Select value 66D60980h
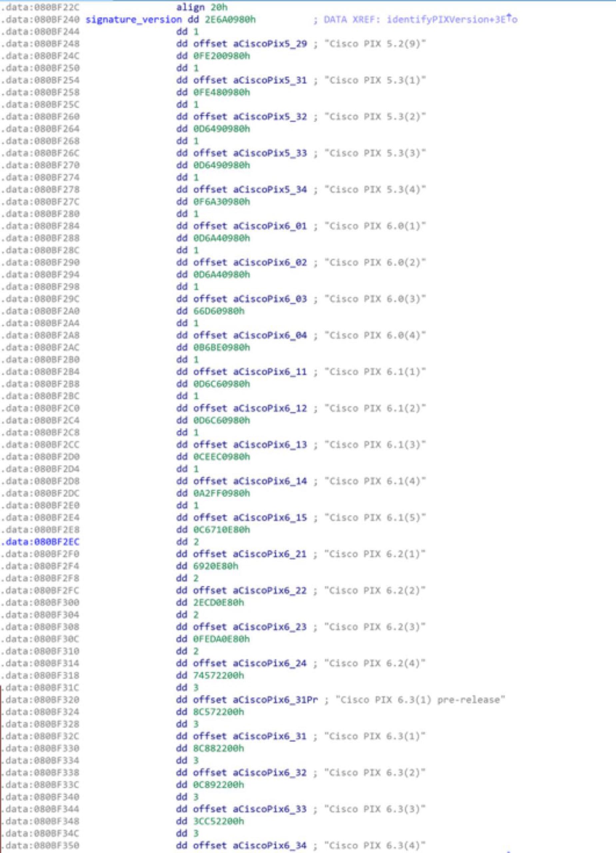The image size is (616, 853). (x=219, y=311)
